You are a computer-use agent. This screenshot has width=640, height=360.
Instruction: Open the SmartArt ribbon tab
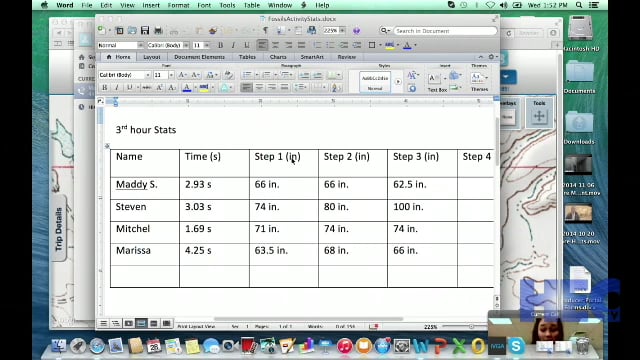coord(312,57)
